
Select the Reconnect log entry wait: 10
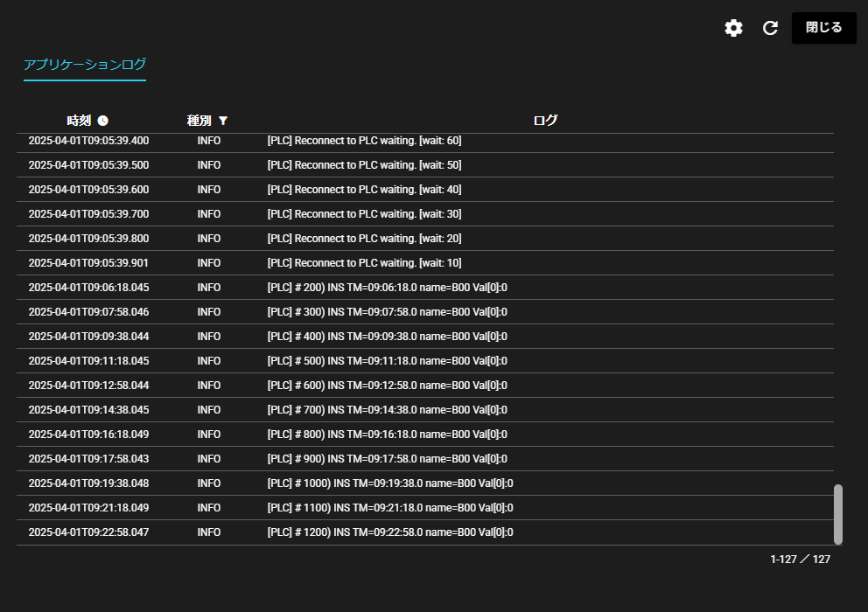(364, 263)
